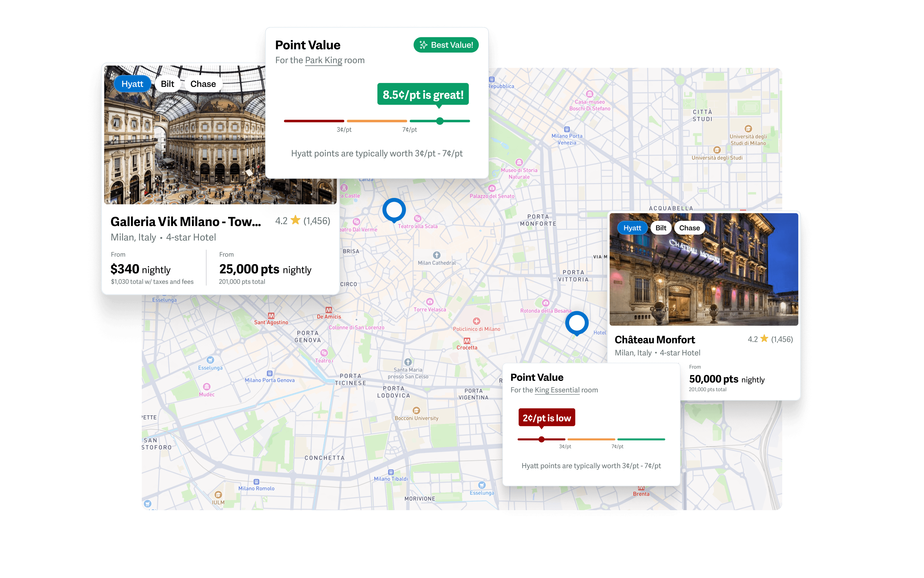Click the $1,030 total w/ taxes and fees text
The height and width of the screenshot is (578, 924).
152,282
